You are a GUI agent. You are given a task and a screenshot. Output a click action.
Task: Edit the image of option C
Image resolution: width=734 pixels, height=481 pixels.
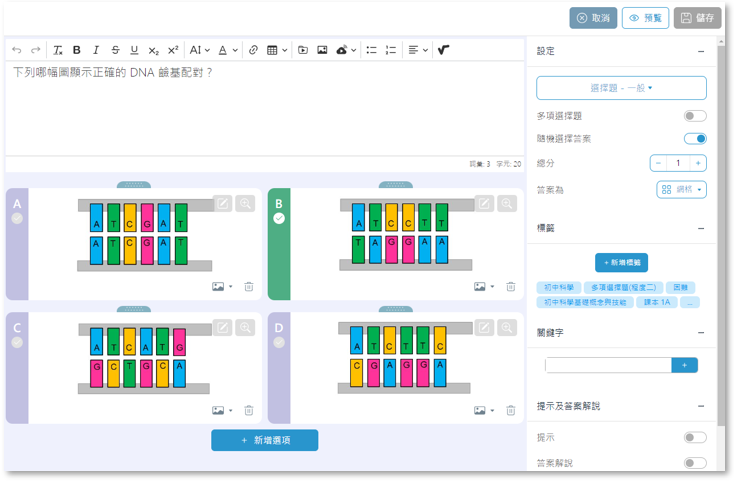[x=223, y=327]
